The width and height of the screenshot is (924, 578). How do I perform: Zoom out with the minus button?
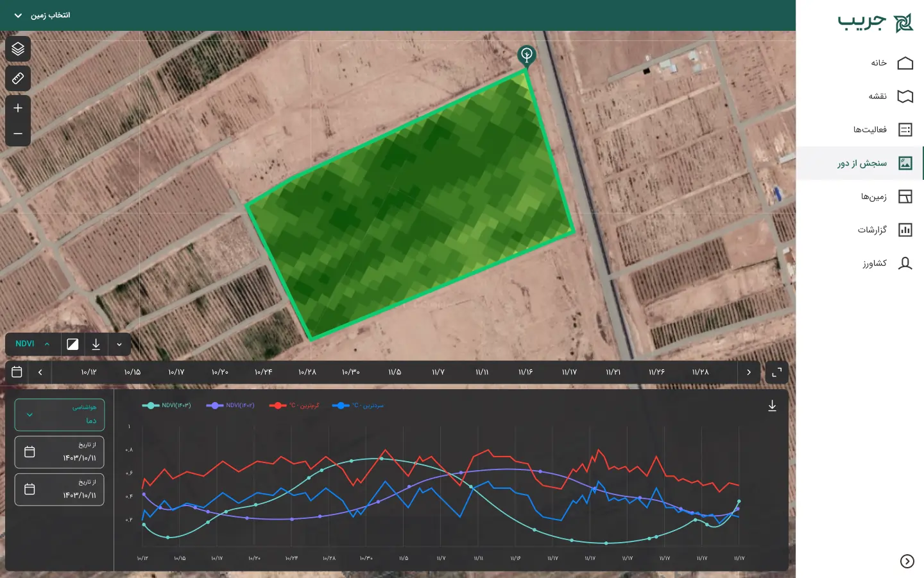pyautogui.click(x=18, y=134)
